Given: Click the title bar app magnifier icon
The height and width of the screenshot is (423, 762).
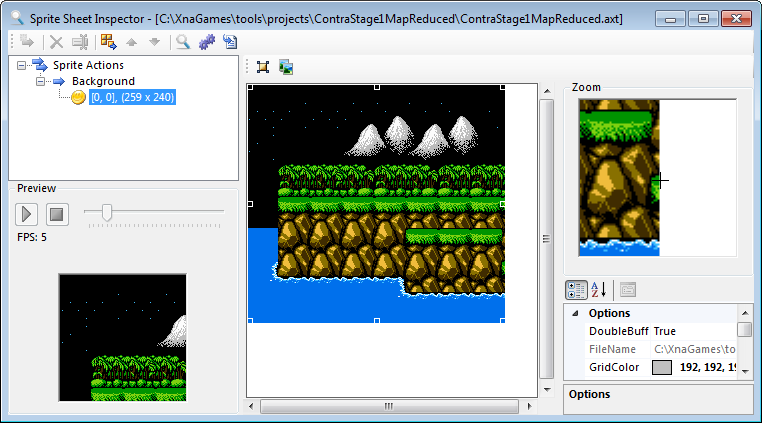Looking at the screenshot, I should coord(17,18).
